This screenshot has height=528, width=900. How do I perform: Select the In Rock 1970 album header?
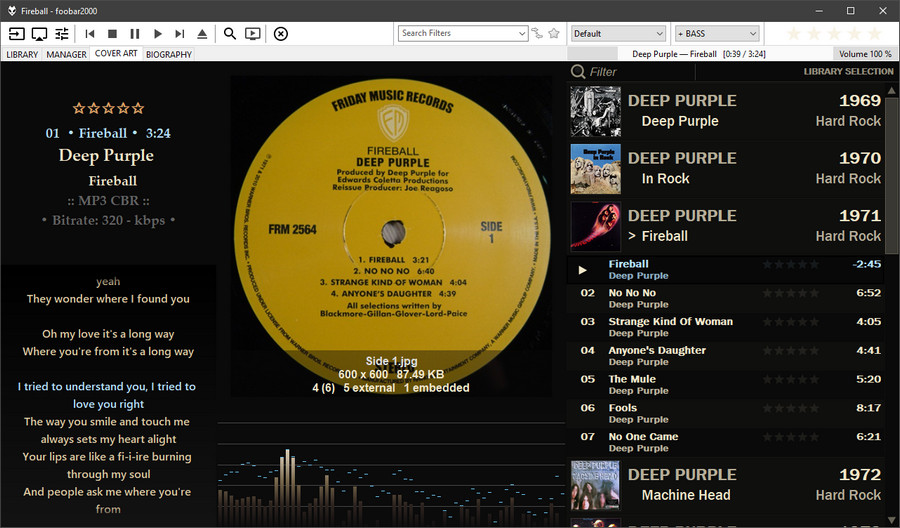click(x=726, y=169)
